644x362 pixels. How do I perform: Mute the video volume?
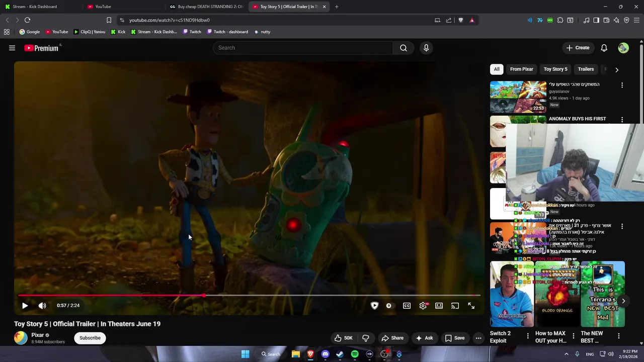point(42,305)
